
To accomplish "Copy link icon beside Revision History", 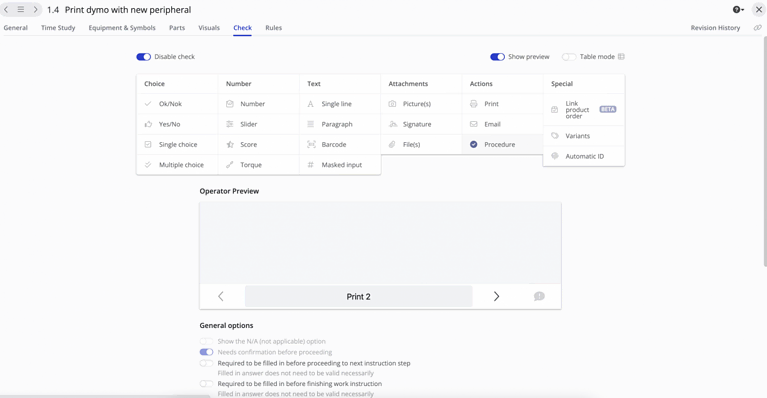I will tap(758, 28).
